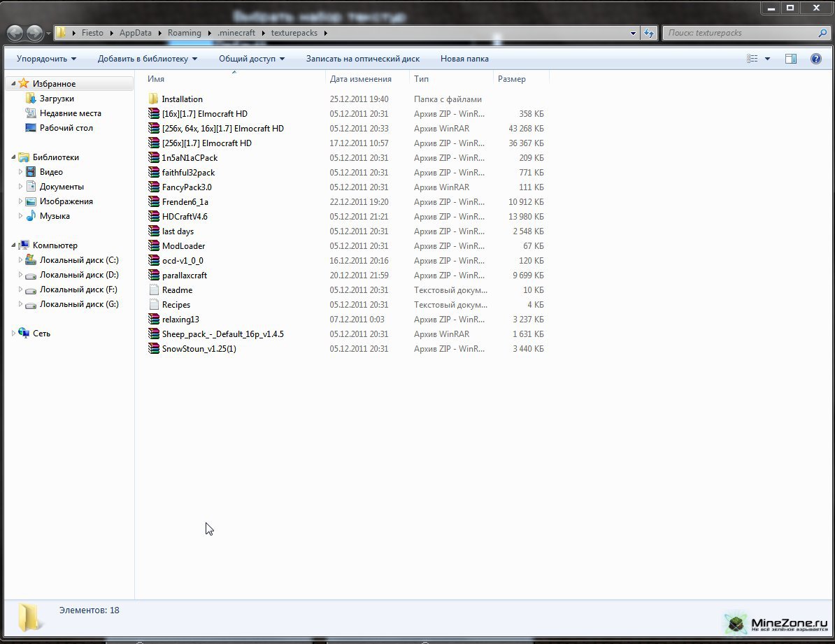Click Записать на оптический диск

pos(362,59)
